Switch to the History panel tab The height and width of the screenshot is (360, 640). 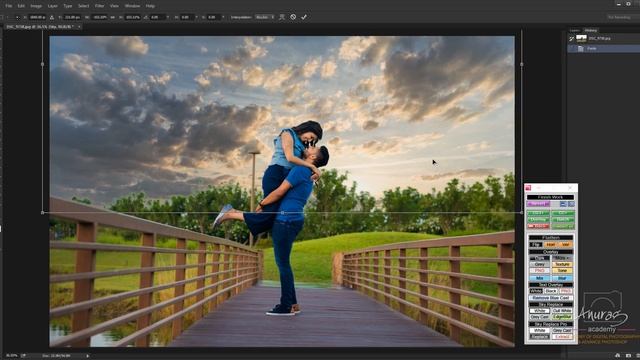pos(591,30)
